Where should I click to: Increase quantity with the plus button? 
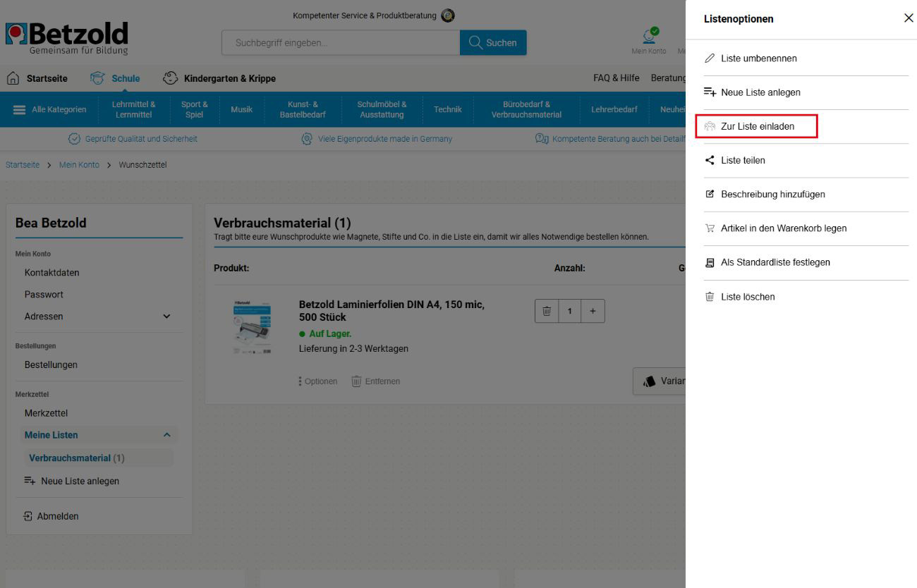point(593,311)
